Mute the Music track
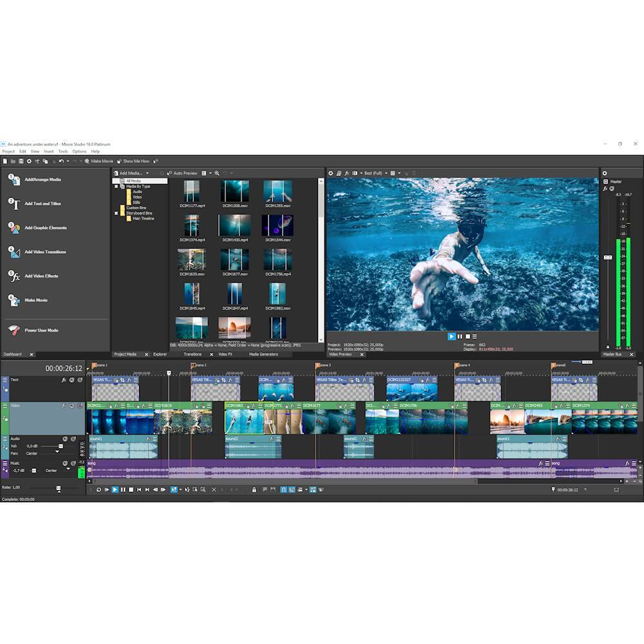The width and height of the screenshot is (644, 644). [65, 463]
